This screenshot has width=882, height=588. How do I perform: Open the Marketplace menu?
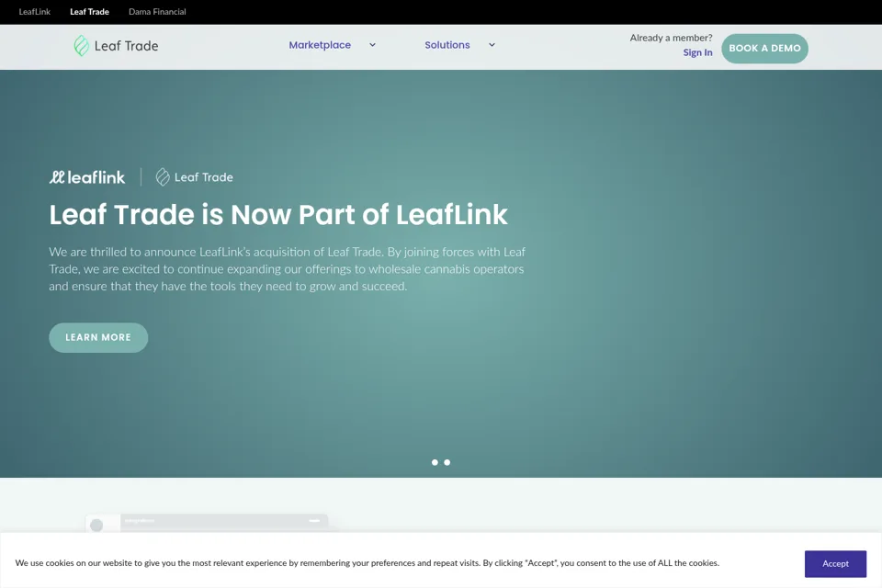(320, 45)
